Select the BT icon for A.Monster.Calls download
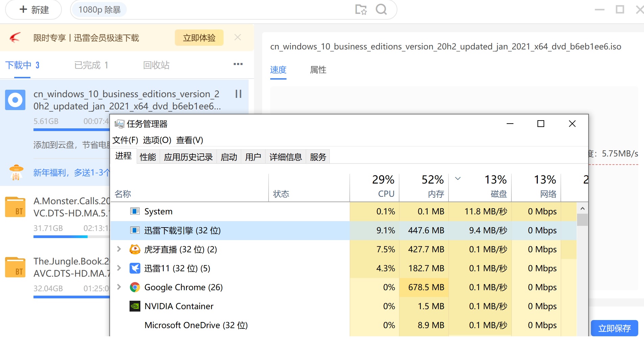 click(15, 207)
